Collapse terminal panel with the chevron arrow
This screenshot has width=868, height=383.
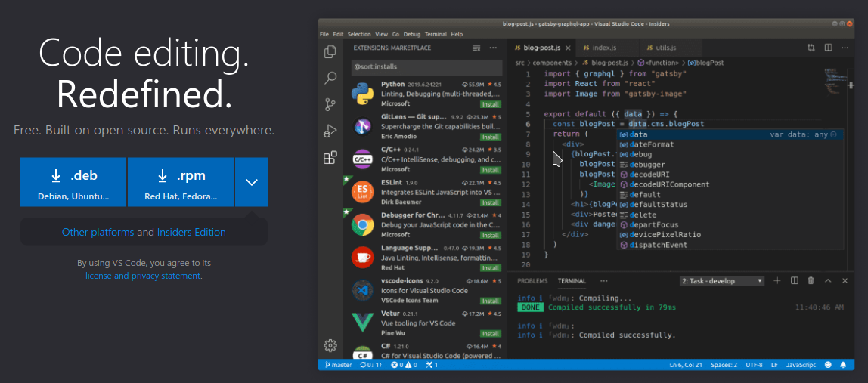pyautogui.click(x=827, y=281)
